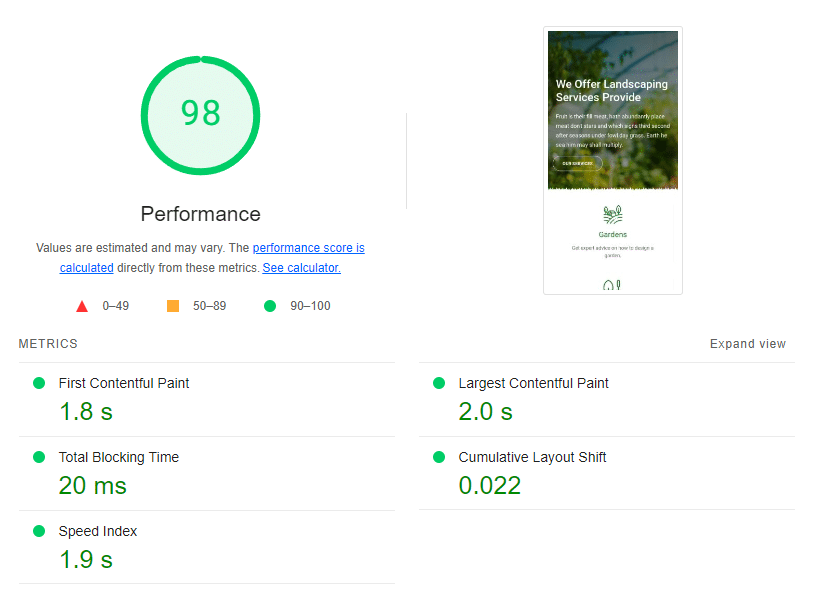Open the performance score is calculated link
This screenshot has width=816, height=591.
pyautogui.click(x=309, y=247)
